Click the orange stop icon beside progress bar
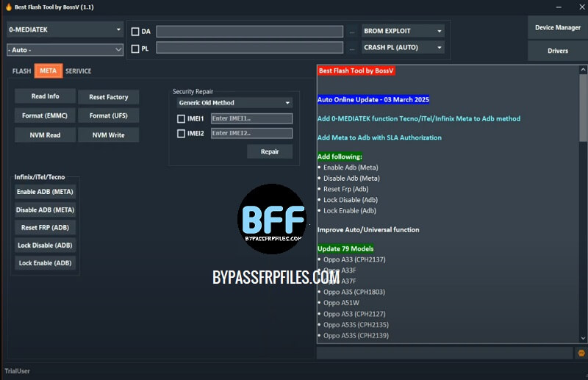Viewport: 588px width, 380px height. pyautogui.click(x=581, y=353)
